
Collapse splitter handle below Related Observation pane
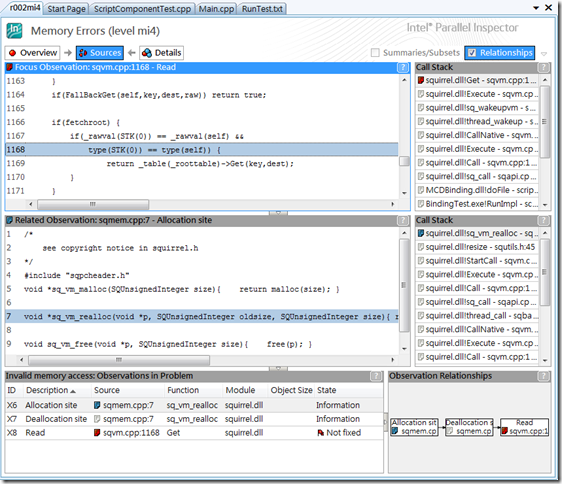(x=278, y=368)
